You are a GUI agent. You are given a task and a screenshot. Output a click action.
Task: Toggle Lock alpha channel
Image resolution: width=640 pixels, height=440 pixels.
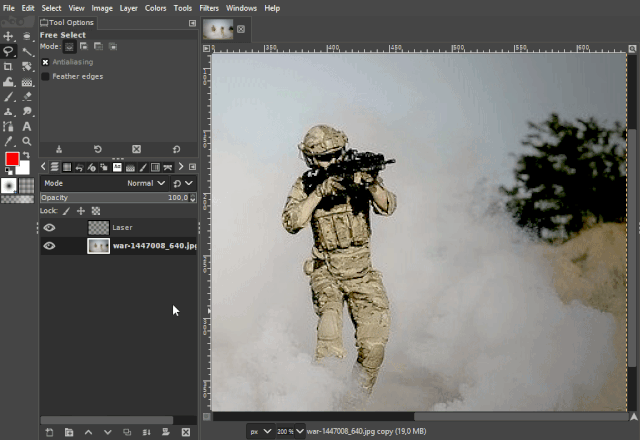96,211
